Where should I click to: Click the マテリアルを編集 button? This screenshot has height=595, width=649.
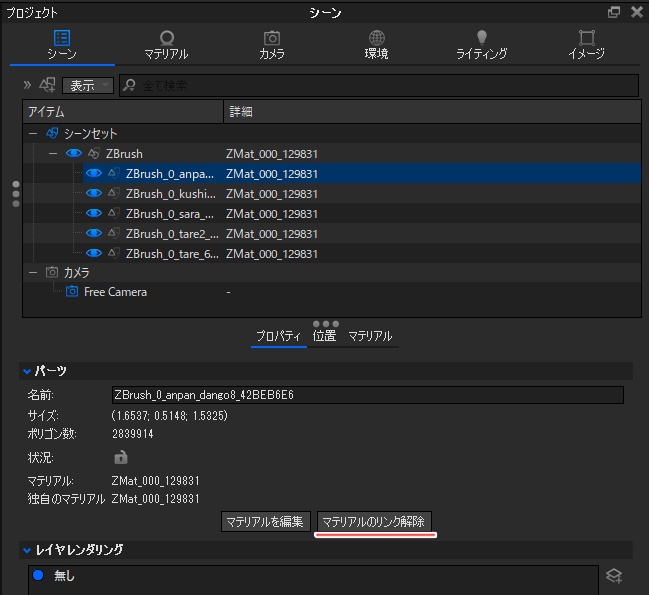coord(265,521)
